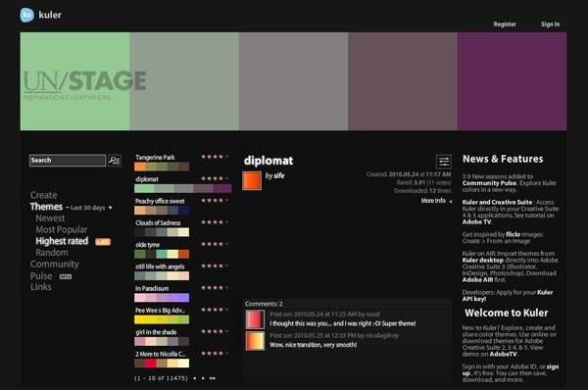This screenshot has width=588, height=390.
Task: Open the Community section
Action: point(55,264)
